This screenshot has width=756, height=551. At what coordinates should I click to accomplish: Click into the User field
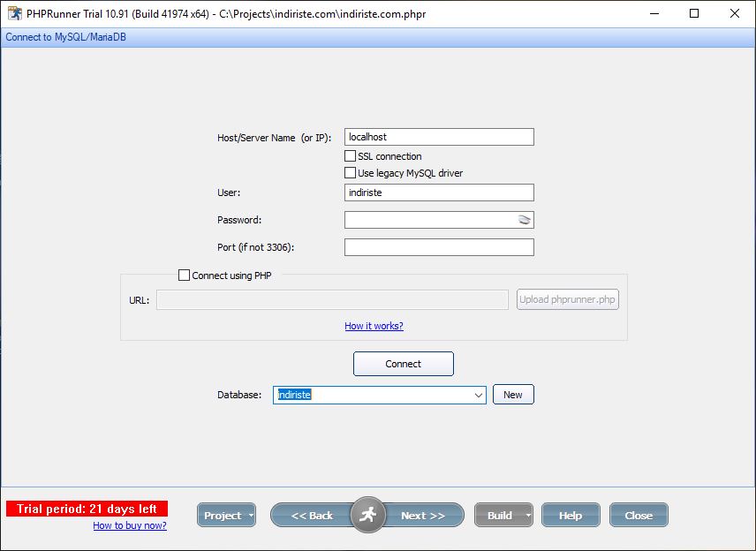click(x=439, y=192)
